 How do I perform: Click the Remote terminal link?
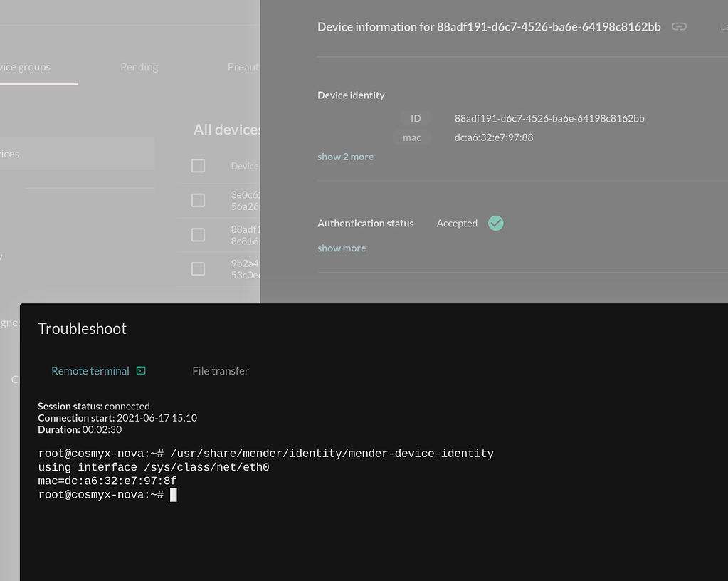[x=90, y=370]
